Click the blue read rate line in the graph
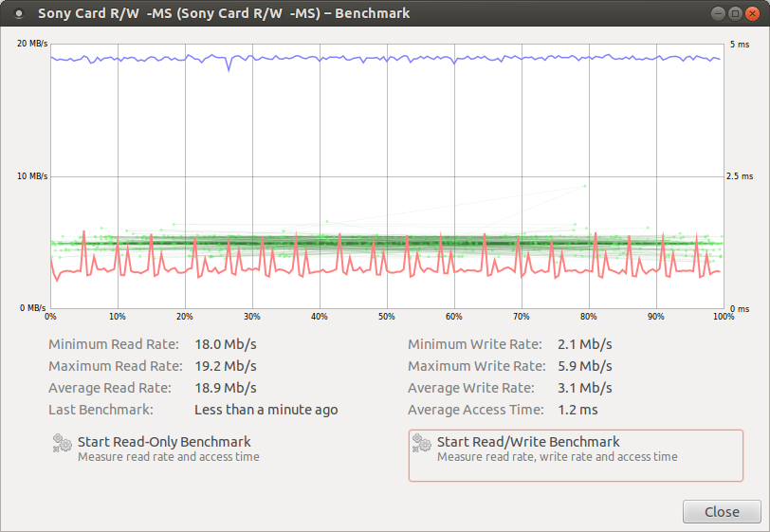The image size is (770, 532). pyautogui.click(x=379, y=58)
